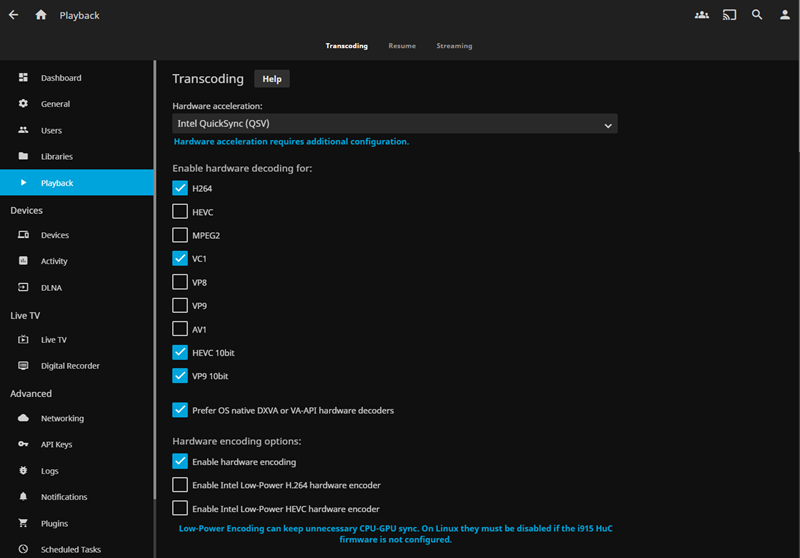
Task: Open search with magnifier icon
Action: pos(757,15)
